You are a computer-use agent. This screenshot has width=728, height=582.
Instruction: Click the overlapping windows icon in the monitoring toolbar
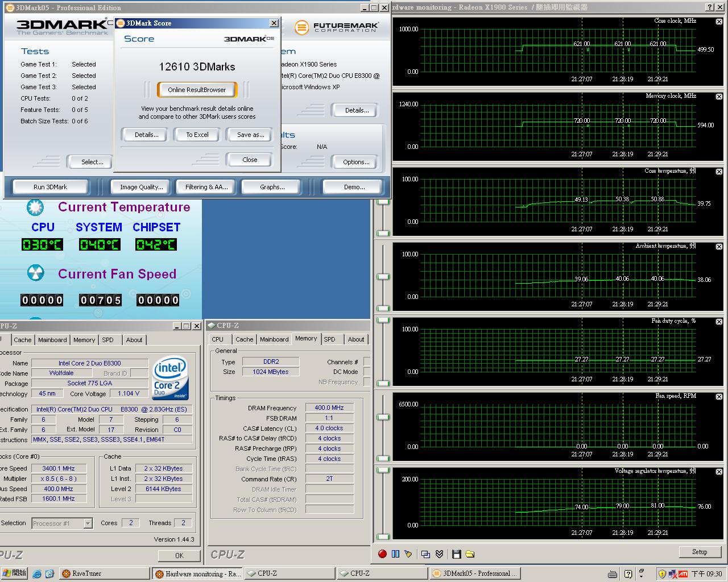point(425,554)
